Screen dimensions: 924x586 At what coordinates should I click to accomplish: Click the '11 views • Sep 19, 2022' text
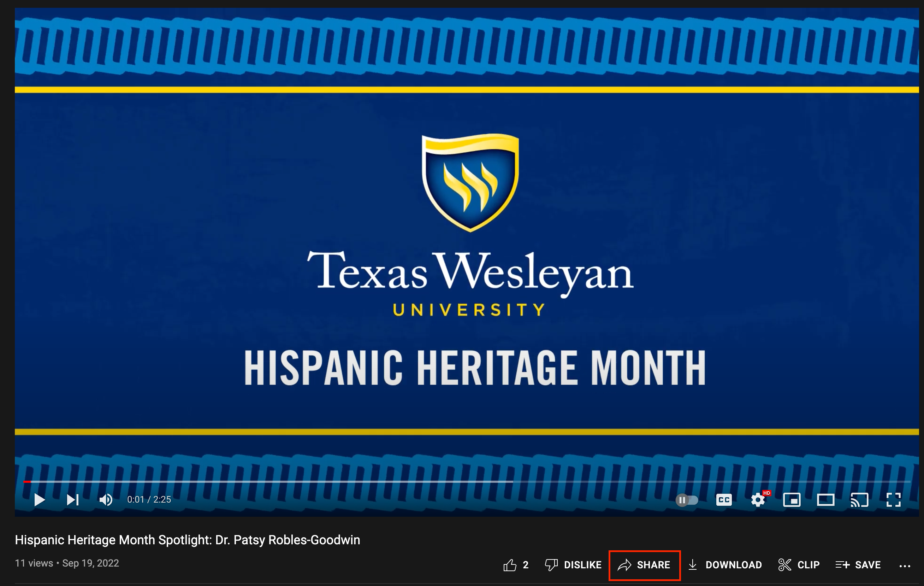[x=67, y=563]
